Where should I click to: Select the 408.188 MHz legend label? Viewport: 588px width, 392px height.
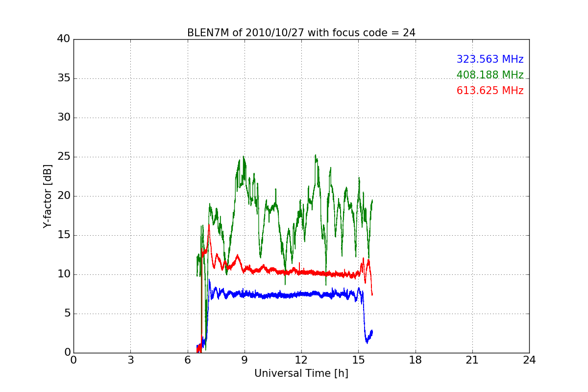click(x=490, y=75)
